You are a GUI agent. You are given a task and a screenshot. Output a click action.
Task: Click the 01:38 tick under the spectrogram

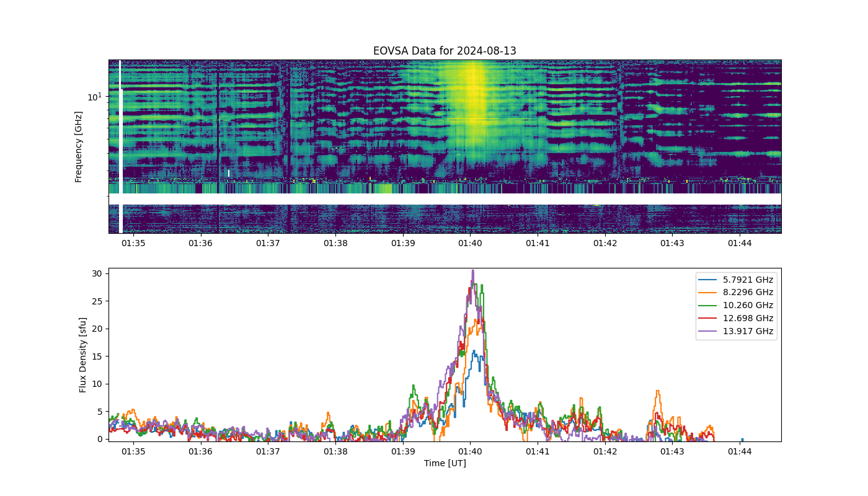pos(335,244)
